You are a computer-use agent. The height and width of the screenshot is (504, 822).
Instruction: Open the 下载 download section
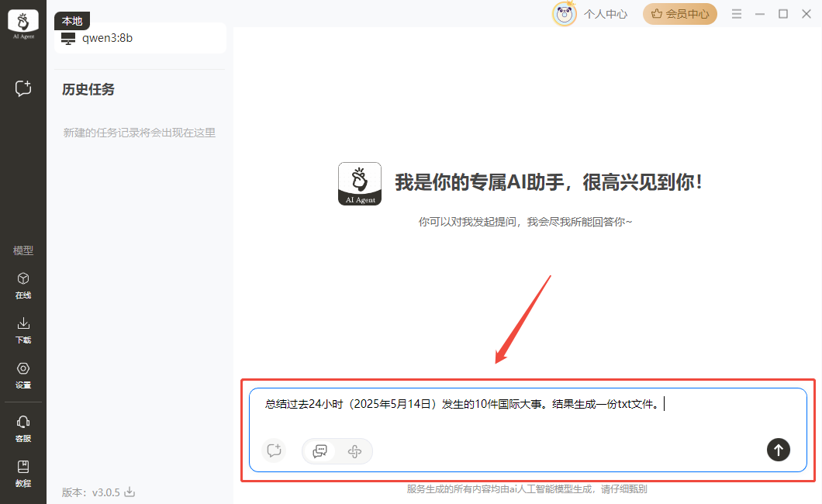click(23, 330)
